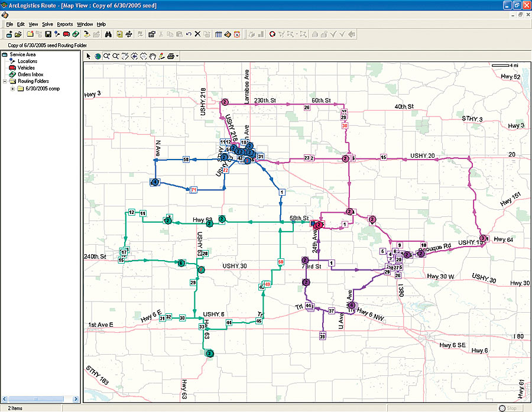
Task: Open Find with the binoculars icon
Action: pos(108,34)
